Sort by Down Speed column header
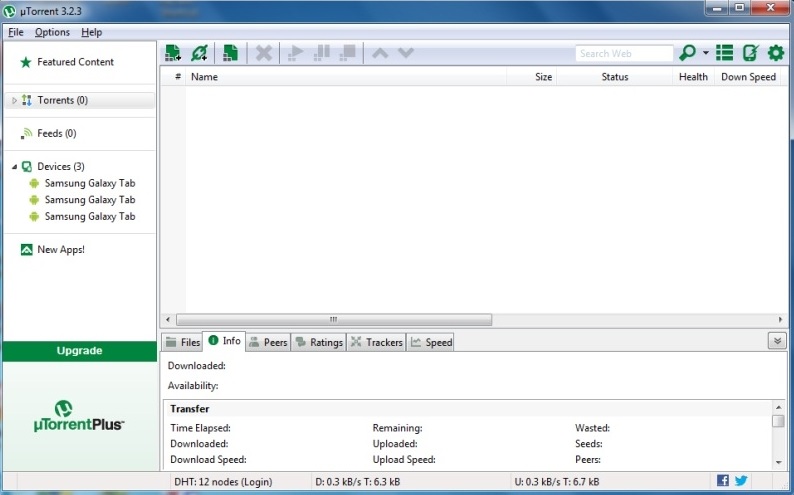 [x=748, y=77]
